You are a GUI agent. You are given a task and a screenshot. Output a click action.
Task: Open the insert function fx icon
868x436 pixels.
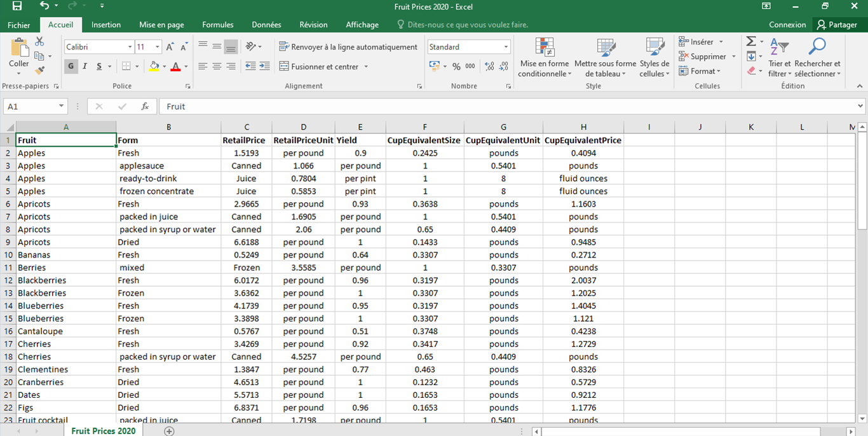click(x=145, y=106)
